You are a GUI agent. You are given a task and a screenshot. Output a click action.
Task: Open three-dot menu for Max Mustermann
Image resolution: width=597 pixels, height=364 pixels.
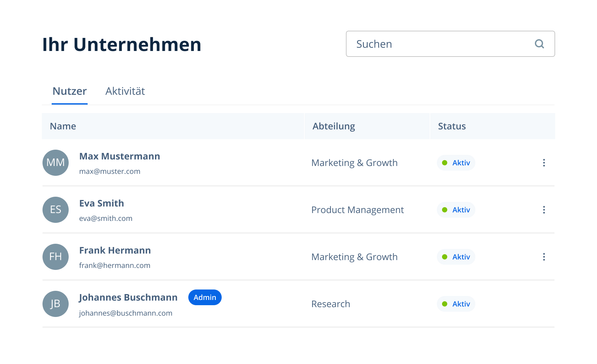(544, 163)
